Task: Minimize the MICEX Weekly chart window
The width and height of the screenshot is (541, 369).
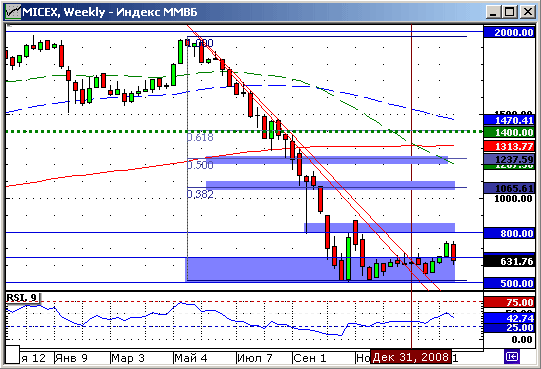Action: (493, 12)
